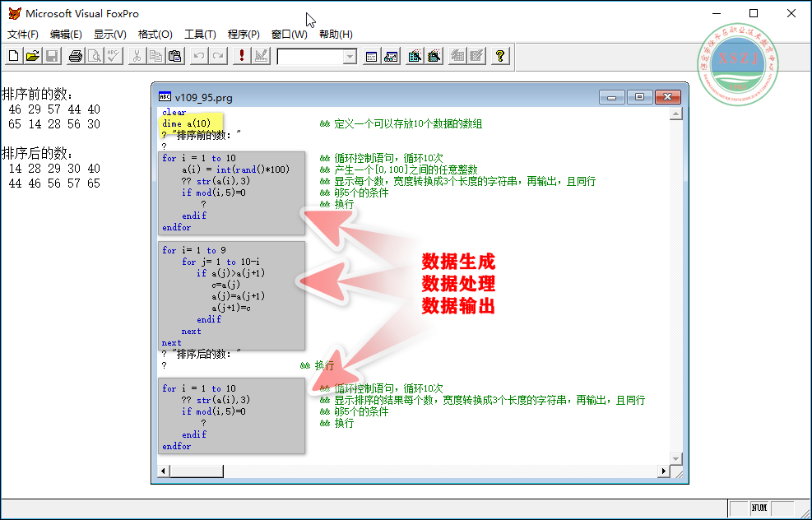This screenshot has height=520, width=812.
Task: Open the 编辑(E) menu
Action: pyautogui.click(x=66, y=35)
